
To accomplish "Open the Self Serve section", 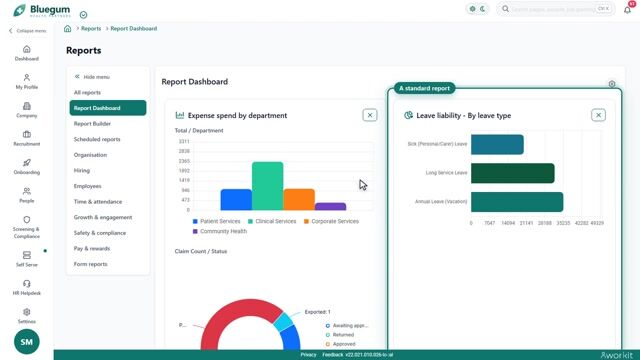I will pyautogui.click(x=27, y=259).
